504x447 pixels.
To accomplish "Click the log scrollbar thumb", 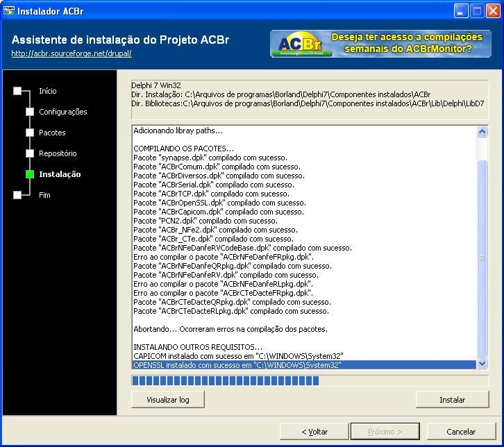I will 482,258.
